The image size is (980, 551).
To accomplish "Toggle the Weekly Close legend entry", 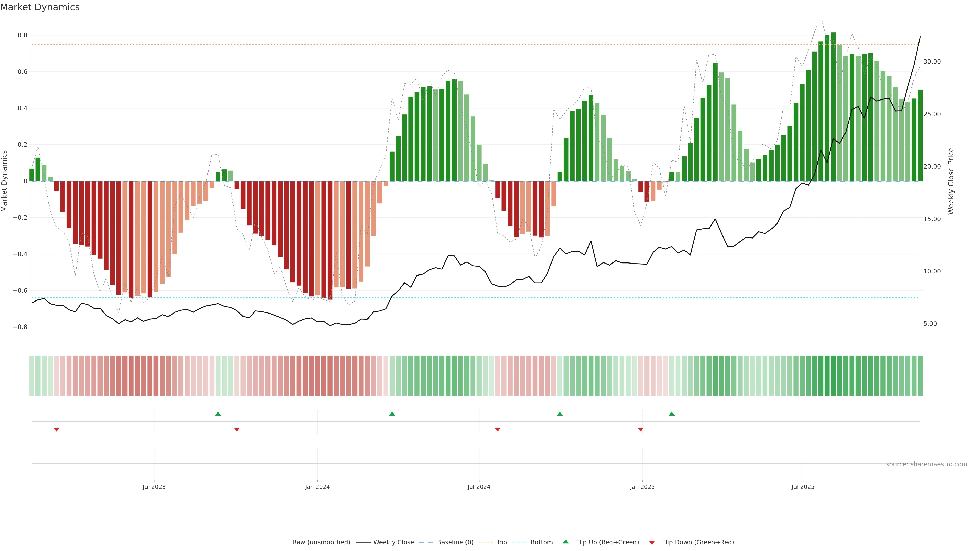I will pyautogui.click(x=393, y=542).
